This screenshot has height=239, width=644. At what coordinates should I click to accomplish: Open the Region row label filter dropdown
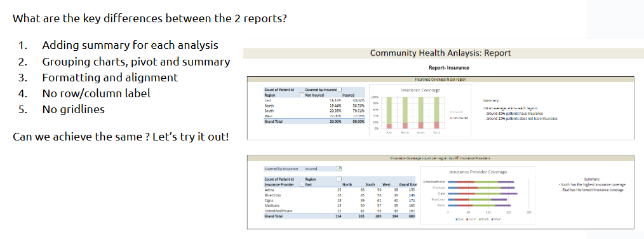click(x=302, y=95)
